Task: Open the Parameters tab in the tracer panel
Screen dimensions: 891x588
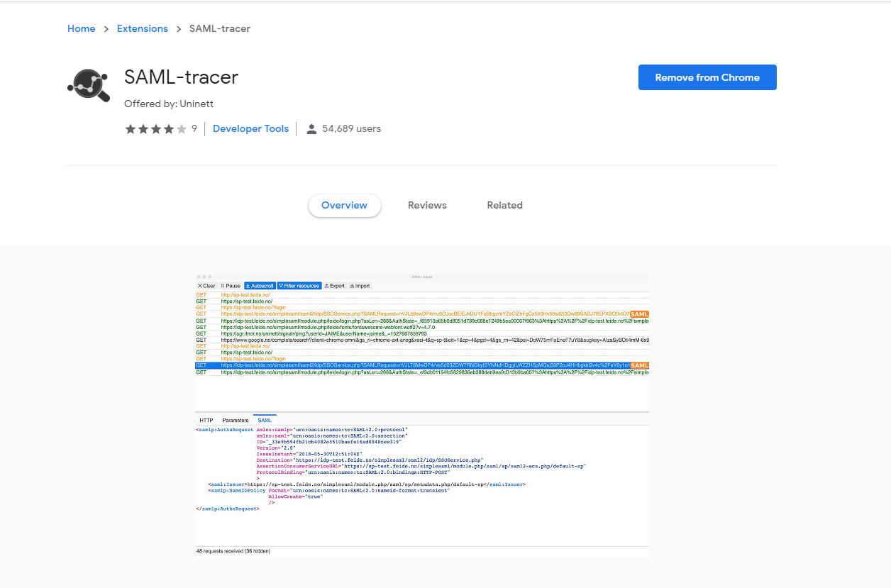Action: click(x=235, y=419)
